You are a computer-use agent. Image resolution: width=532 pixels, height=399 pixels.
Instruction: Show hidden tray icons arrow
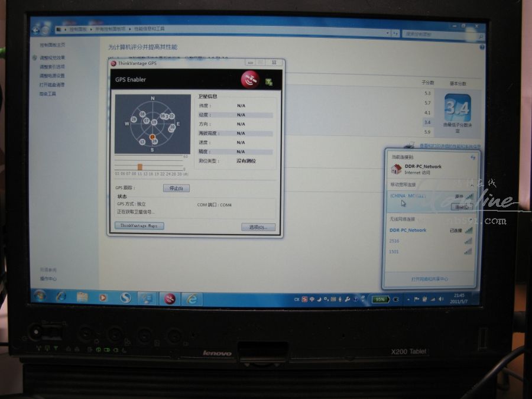click(x=408, y=300)
